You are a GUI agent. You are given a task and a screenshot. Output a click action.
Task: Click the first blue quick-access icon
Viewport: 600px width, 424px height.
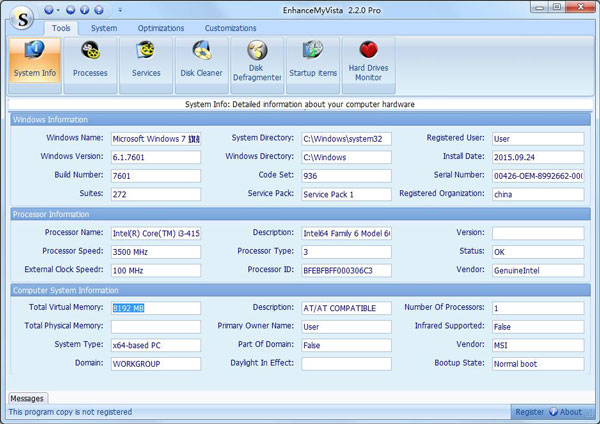click(x=49, y=10)
